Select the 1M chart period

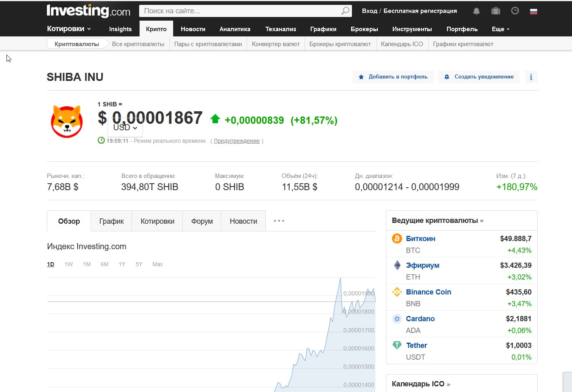pos(87,264)
